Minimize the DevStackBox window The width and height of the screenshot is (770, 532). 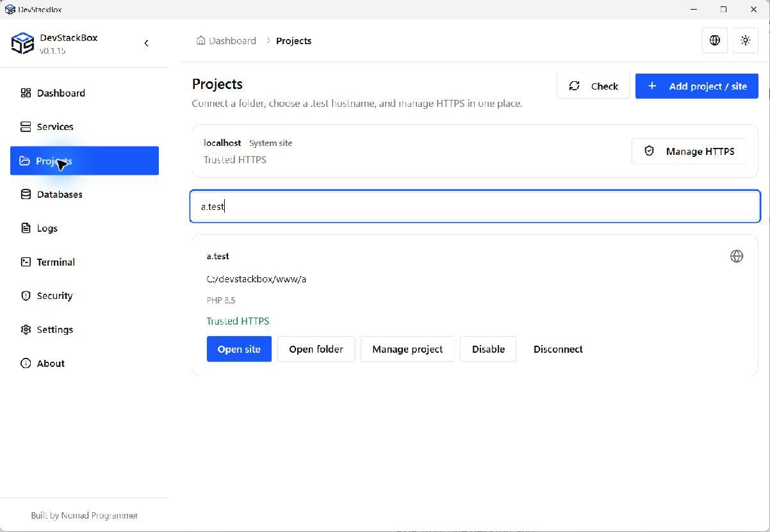tap(695, 10)
